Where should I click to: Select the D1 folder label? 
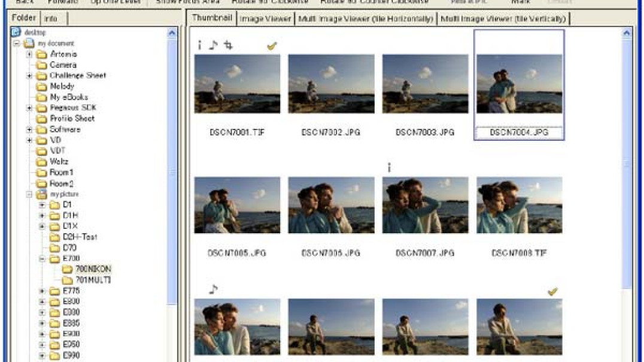(68, 205)
